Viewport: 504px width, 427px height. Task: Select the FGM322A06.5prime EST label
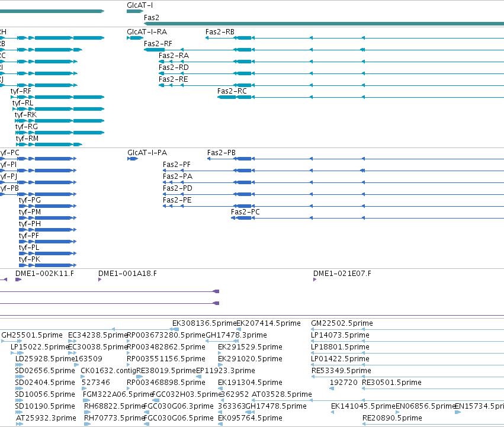pos(118,394)
